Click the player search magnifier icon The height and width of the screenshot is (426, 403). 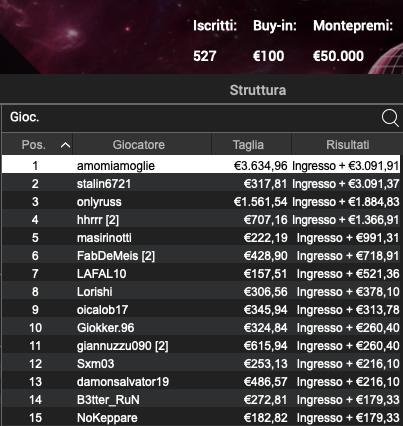390,118
